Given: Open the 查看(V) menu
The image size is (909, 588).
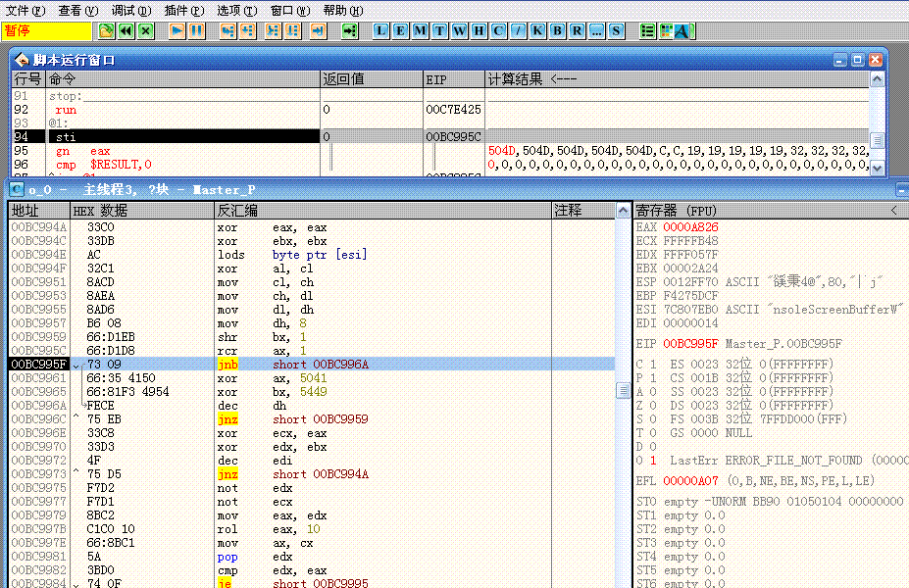Looking at the screenshot, I should click(78, 11).
